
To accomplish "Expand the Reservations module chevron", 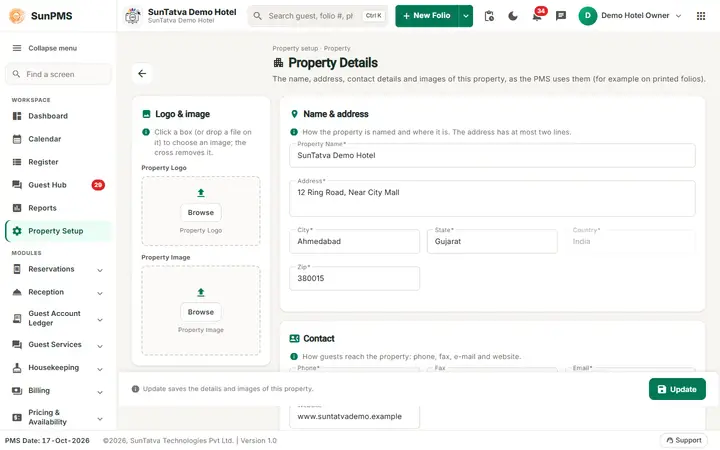I will click(100, 270).
